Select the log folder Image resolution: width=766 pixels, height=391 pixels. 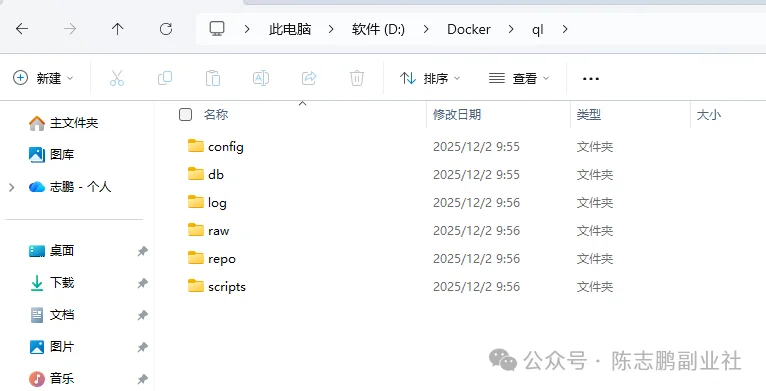click(x=217, y=203)
